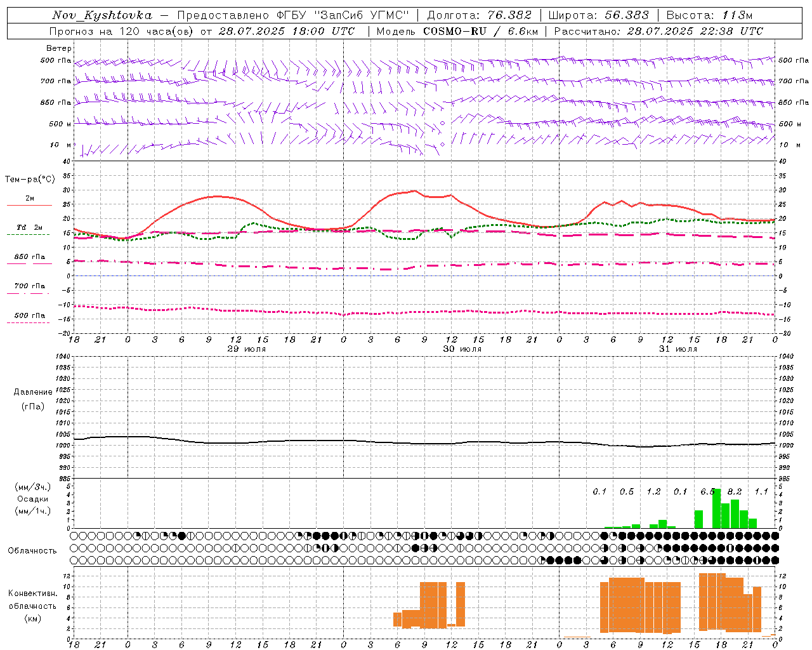The image size is (812, 650).
Task: Click the COSMO-RU model name in header
Action: click(454, 31)
